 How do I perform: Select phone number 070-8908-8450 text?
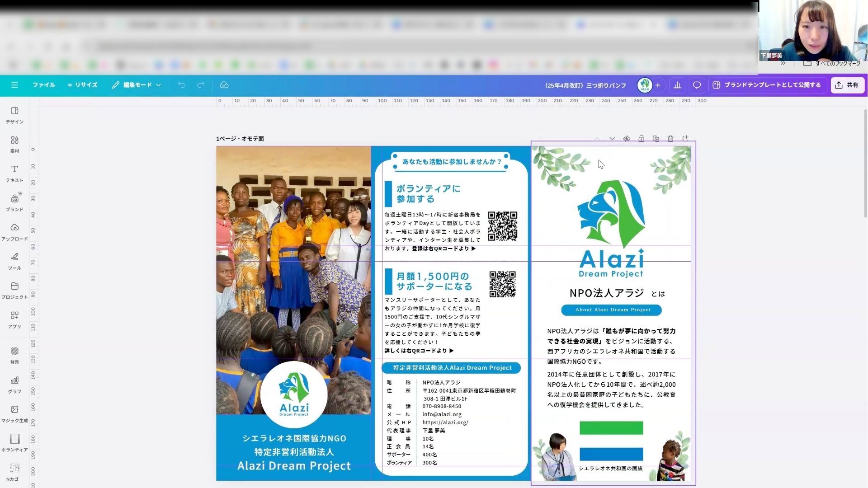coord(442,406)
